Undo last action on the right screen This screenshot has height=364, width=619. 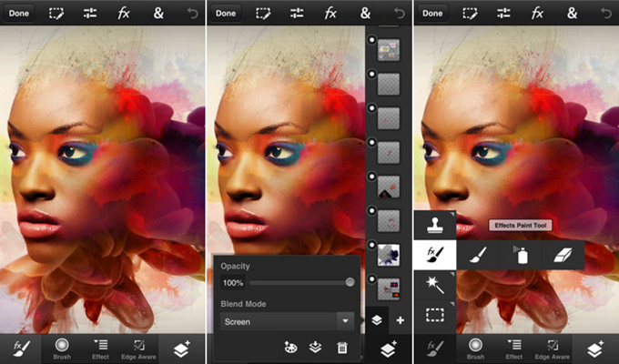click(x=606, y=14)
